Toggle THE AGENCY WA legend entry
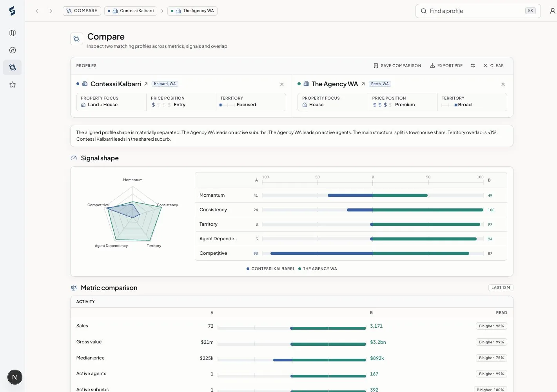This screenshot has width=557, height=392. 318,269
